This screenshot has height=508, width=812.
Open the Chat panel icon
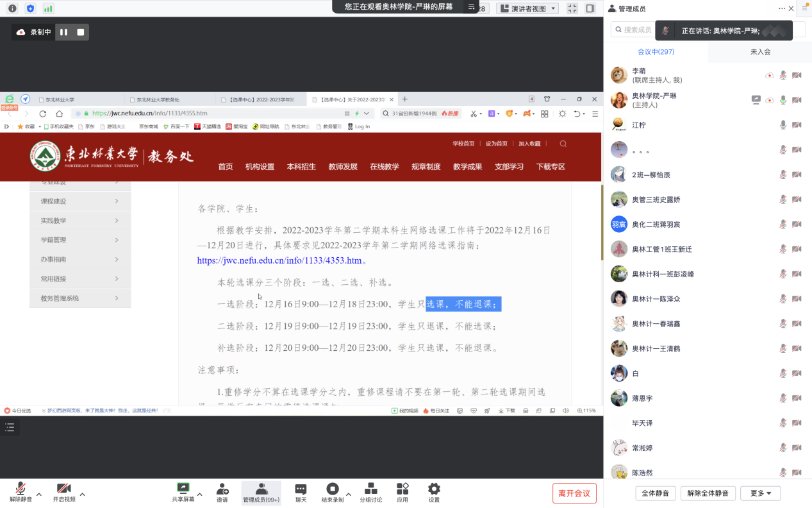coord(301,489)
